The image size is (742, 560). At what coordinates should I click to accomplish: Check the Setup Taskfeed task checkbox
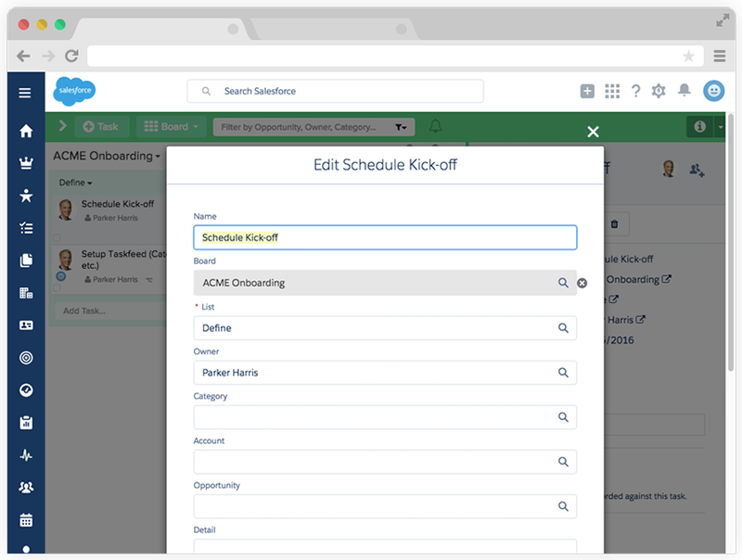(x=57, y=287)
